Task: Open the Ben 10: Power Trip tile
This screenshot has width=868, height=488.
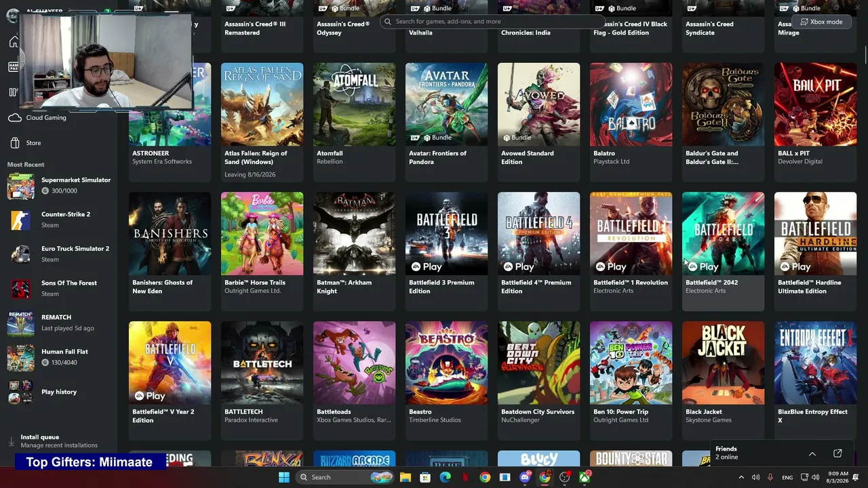Action: click(631, 381)
